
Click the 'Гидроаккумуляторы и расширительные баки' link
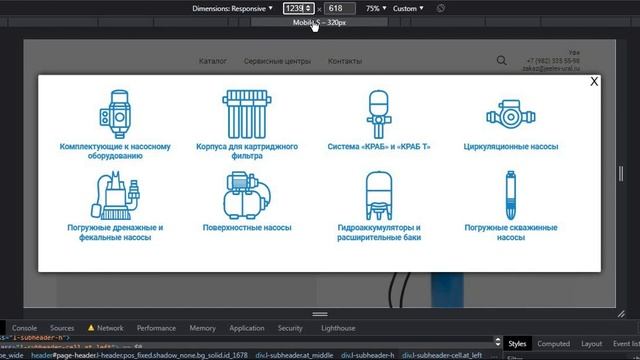click(x=379, y=232)
